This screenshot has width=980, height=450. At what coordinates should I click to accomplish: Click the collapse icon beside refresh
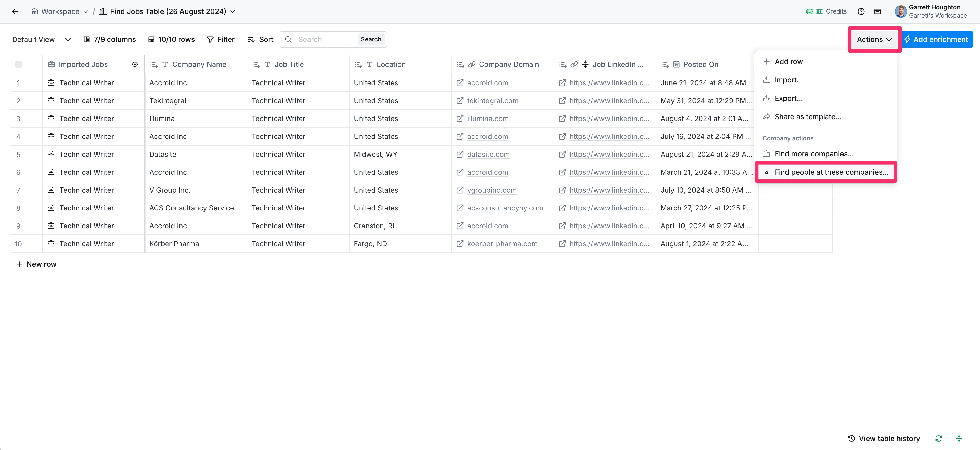(959, 438)
